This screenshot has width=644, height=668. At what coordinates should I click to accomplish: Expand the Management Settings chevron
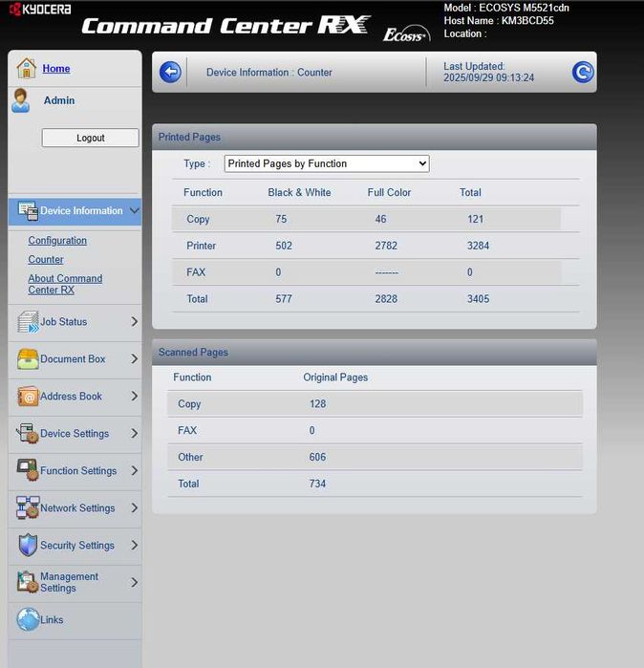pyautogui.click(x=135, y=582)
